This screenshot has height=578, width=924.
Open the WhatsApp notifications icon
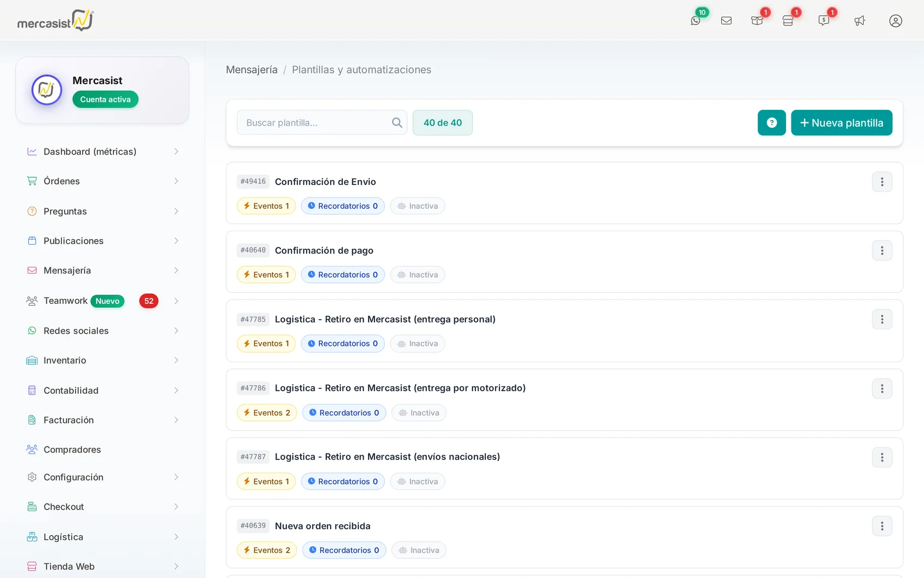point(695,21)
